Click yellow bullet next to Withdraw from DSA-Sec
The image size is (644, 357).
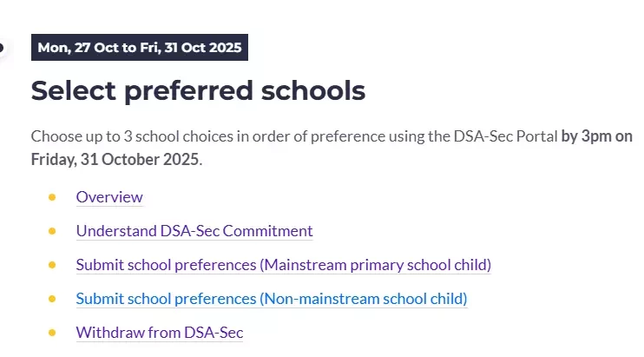click(52, 333)
